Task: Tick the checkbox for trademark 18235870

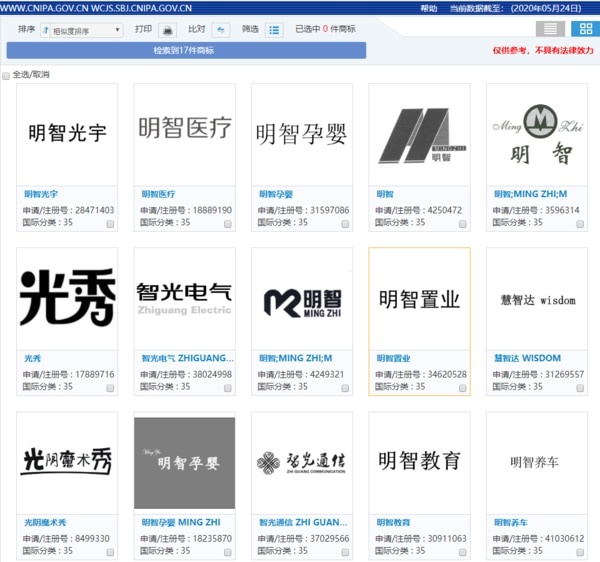Action: tap(228, 552)
